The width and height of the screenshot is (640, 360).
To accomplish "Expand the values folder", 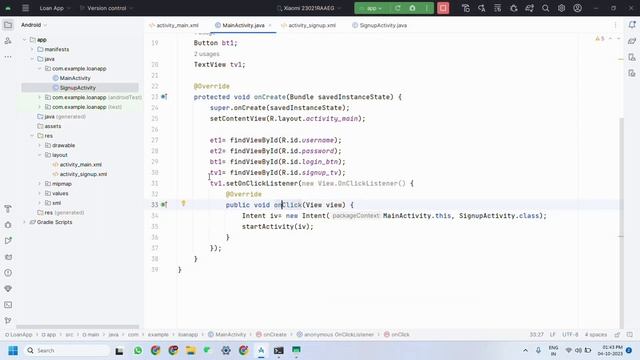I will (x=40, y=193).
